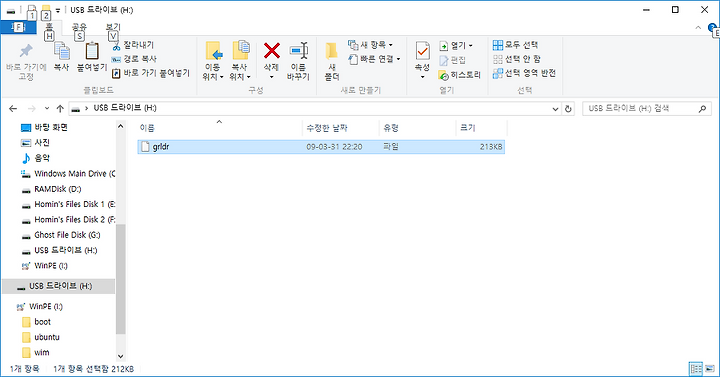
Task: Pin to Quick access (바로 가기에 고정)
Action: pyautogui.click(x=26, y=62)
